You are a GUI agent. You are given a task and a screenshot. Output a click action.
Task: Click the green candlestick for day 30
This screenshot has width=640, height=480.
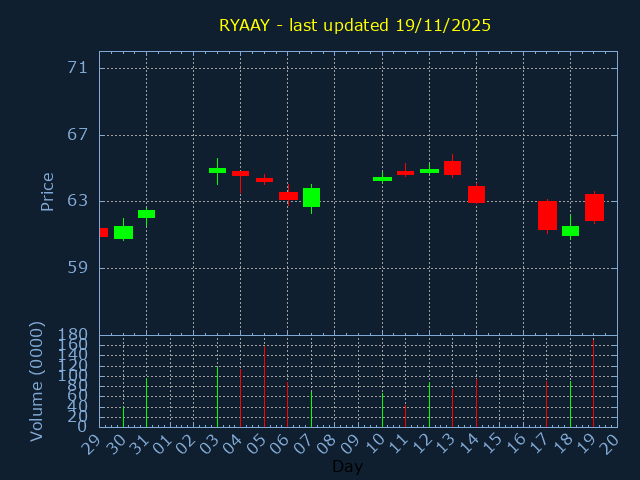(x=123, y=232)
